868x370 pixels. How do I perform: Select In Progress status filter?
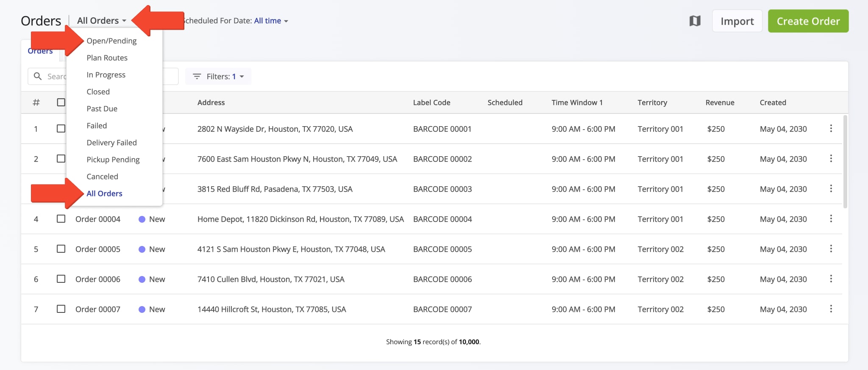tap(106, 75)
